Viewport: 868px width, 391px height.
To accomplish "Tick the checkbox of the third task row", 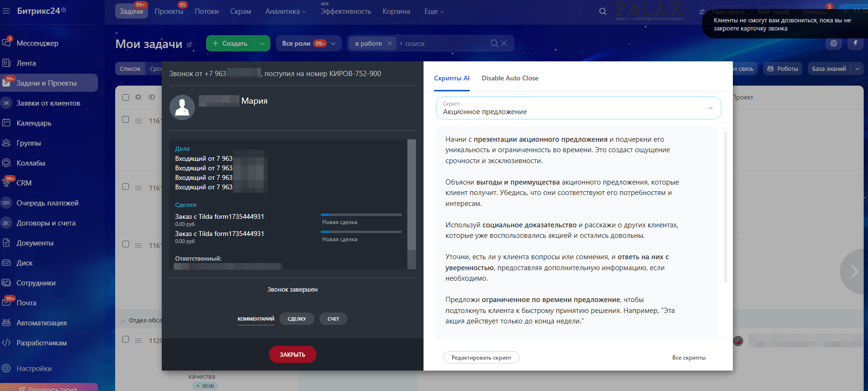I will [126, 244].
